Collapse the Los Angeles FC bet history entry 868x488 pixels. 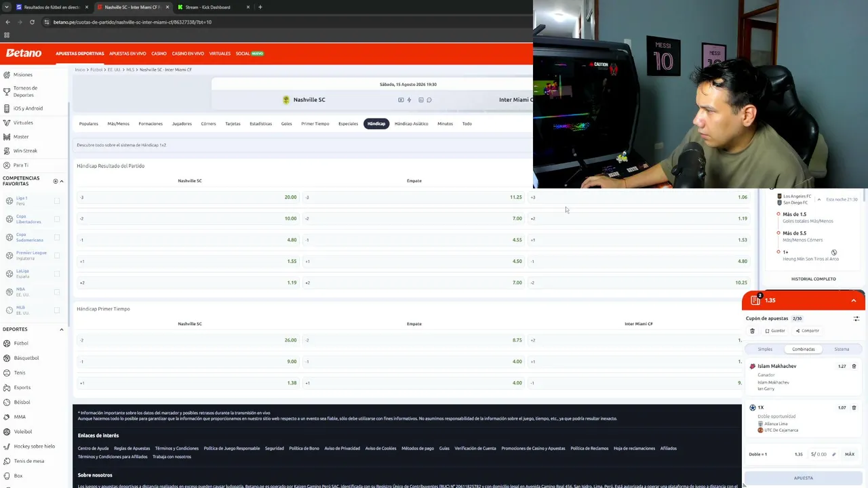tap(819, 199)
